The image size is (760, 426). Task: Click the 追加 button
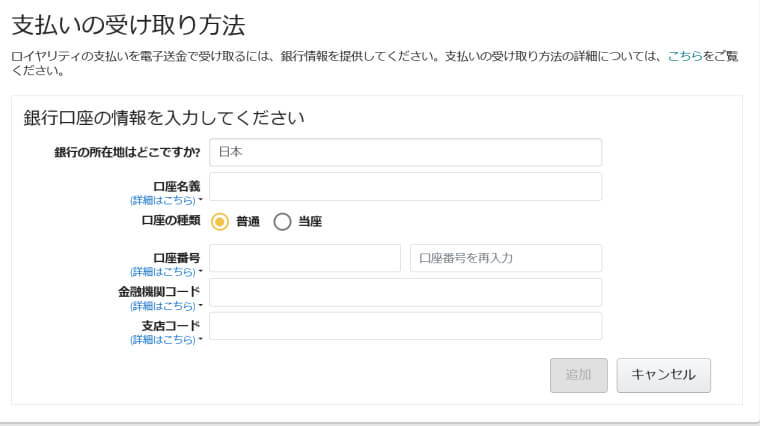[x=579, y=375]
